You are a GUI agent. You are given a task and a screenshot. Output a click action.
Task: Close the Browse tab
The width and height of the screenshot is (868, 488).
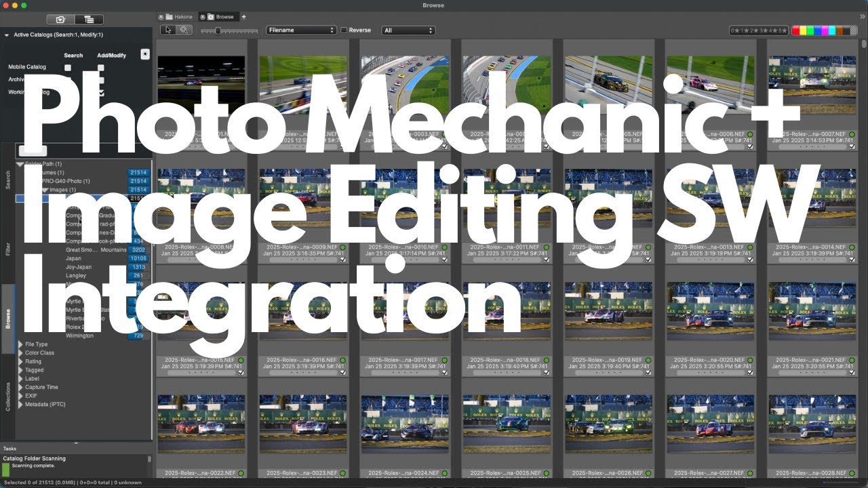[201, 17]
